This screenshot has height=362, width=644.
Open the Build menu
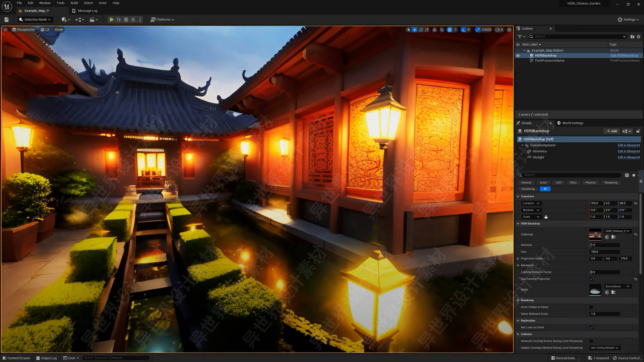[x=74, y=3]
